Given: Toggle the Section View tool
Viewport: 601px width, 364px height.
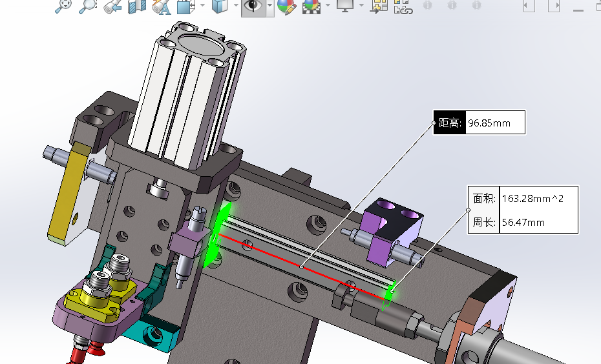Looking at the screenshot, I should [x=137, y=6].
